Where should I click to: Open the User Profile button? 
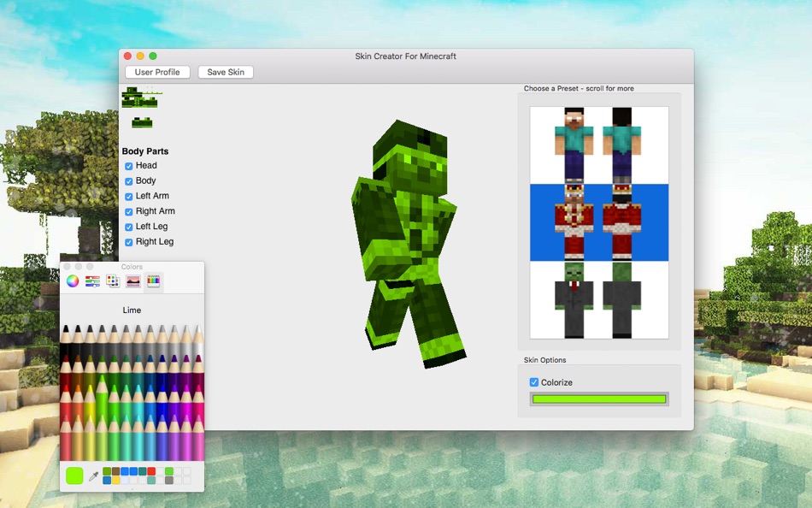point(157,72)
